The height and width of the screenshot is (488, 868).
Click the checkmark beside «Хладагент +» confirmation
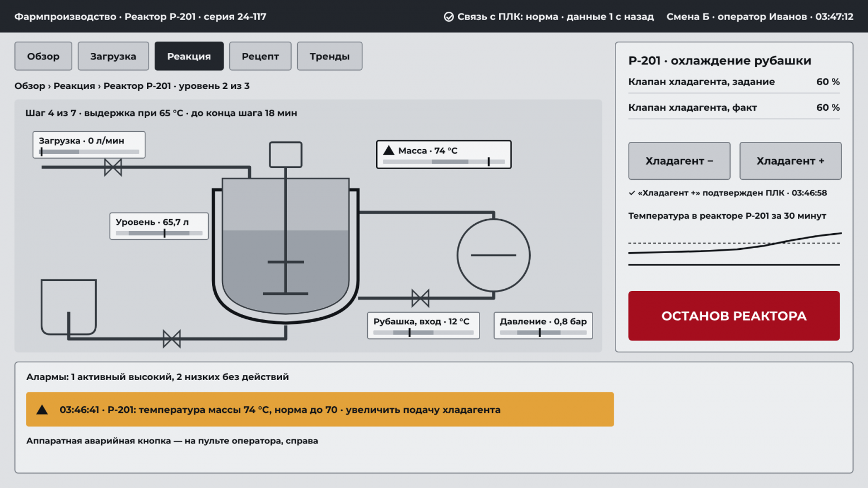click(632, 193)
